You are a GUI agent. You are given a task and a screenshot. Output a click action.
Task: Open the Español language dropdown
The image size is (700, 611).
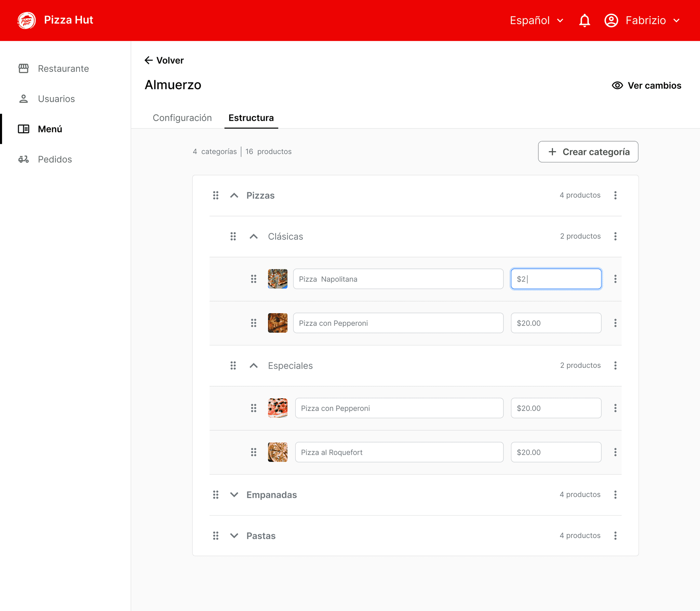[x=537, y=21]
